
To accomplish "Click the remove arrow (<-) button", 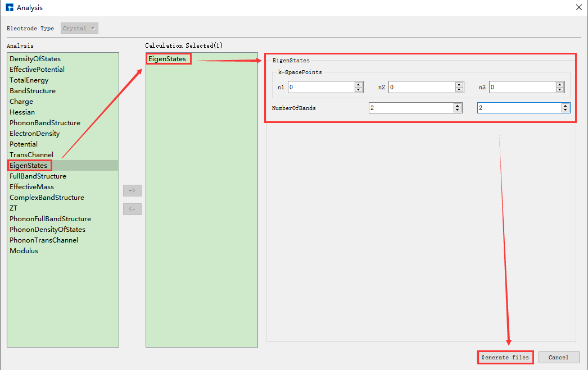I will [x=132, y=209].
